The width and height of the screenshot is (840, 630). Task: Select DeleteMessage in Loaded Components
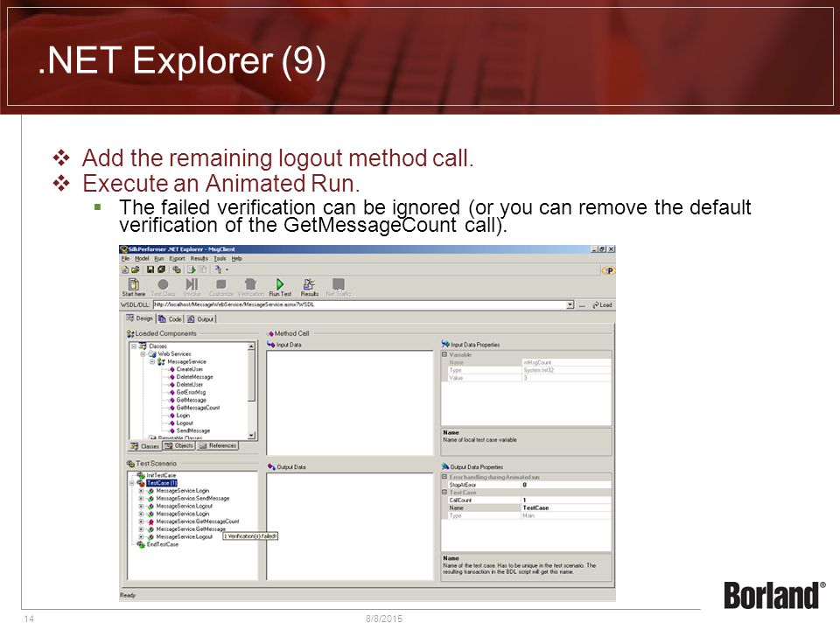coord(194,377)
